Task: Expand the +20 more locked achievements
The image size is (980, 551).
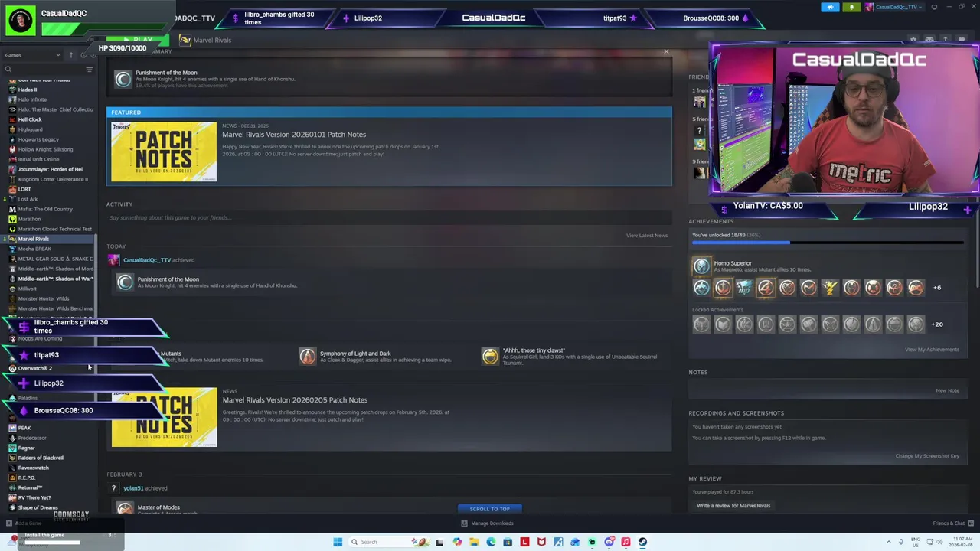Action: pos(937,324)
